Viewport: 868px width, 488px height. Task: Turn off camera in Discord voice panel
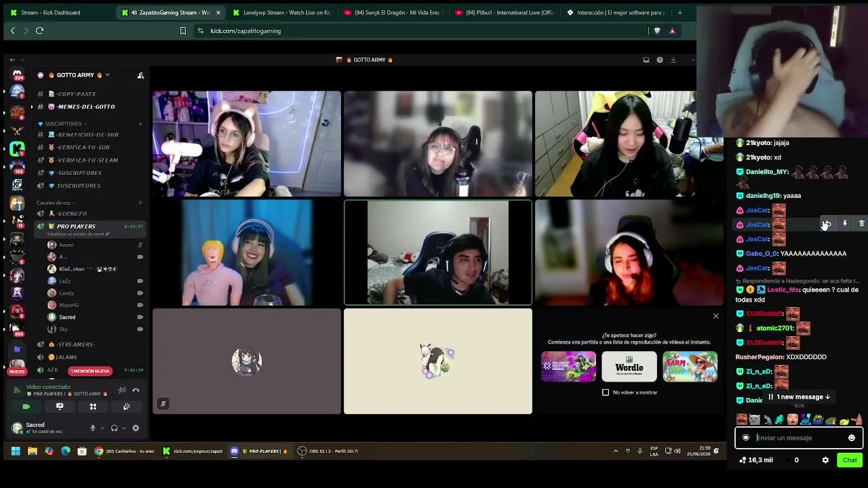tap(26, 407)
